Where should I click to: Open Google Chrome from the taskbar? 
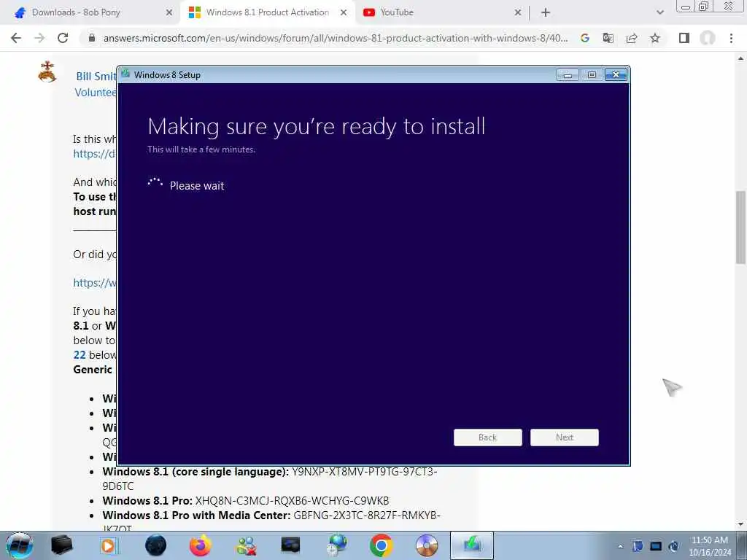pyautogui.click(x=381, y=545)
